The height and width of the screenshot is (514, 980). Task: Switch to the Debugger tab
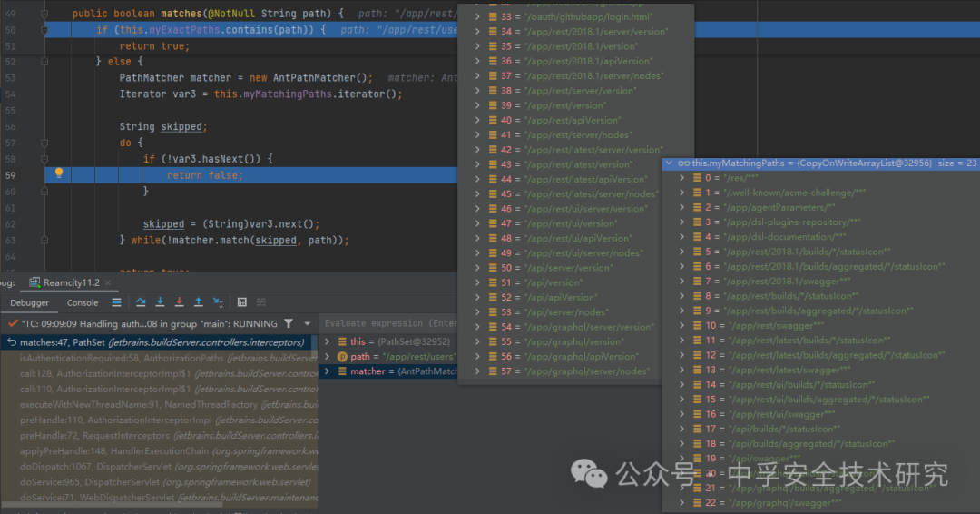tap(29, 302)
